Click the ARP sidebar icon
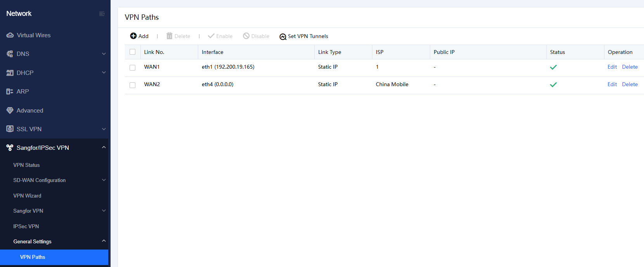The height and width of the screenshot is (267, 644). coord(10,92)
